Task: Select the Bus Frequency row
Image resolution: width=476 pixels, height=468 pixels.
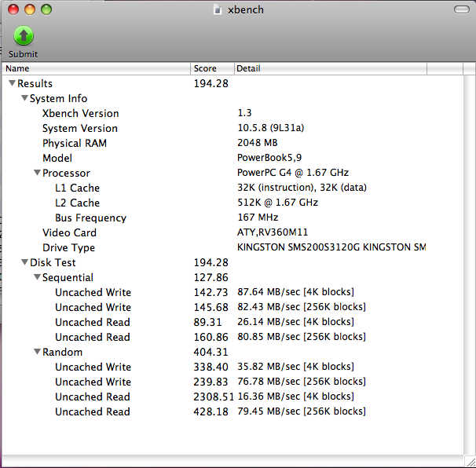Action: point(233,218)
